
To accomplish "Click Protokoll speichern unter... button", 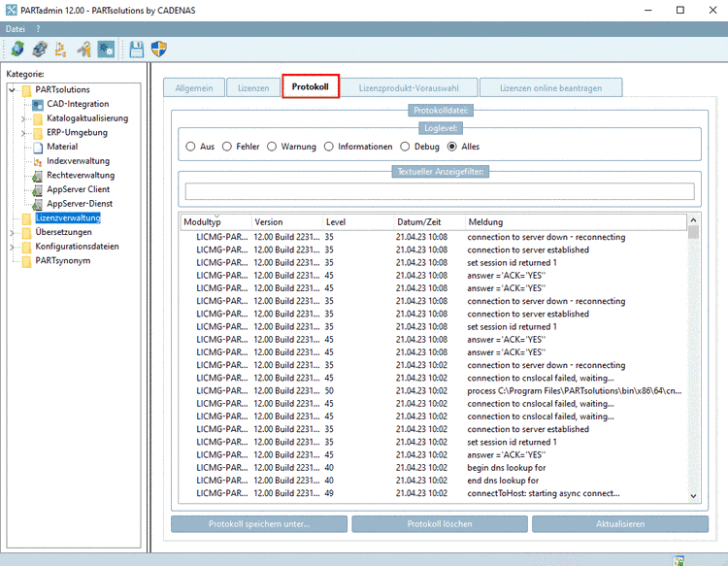I will tap(259, 524).
